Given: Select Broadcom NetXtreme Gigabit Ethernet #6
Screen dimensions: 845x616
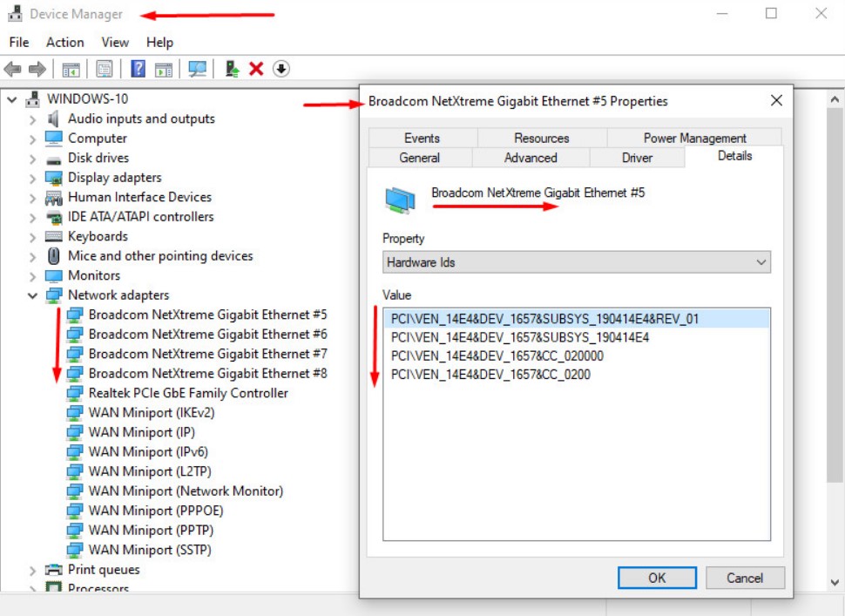Looking at the screenshot, I should [208, 335].
